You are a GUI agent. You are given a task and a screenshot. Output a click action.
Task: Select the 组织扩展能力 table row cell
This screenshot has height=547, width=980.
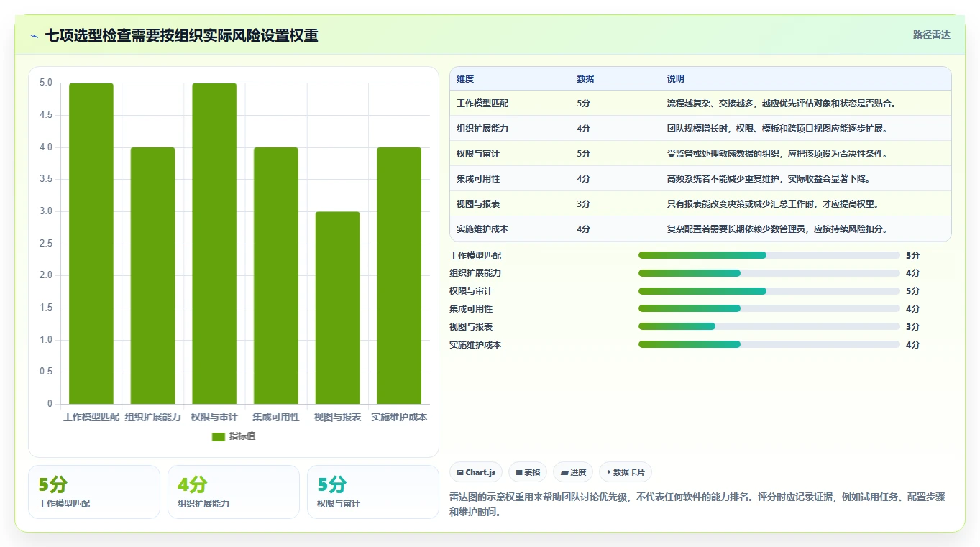pos(482,129)
